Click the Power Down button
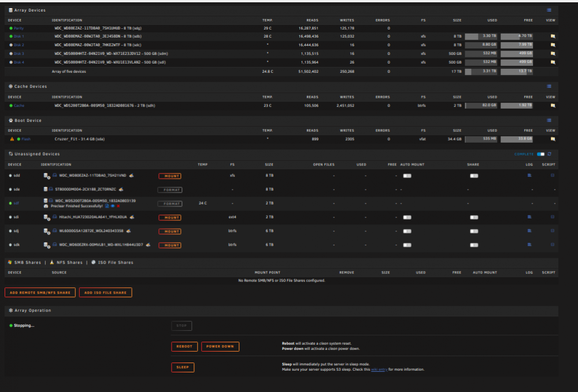 coord(220,347)
